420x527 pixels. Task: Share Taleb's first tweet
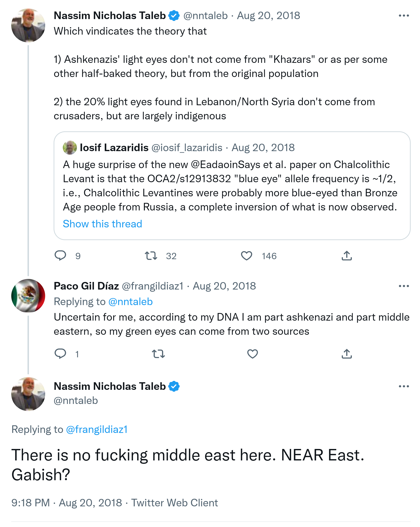[x=346, y=256]
